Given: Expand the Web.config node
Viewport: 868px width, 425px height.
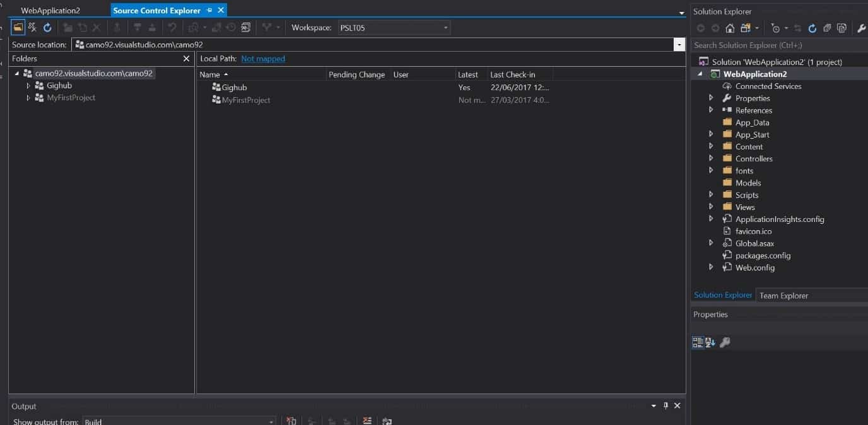Looking at the screenshot, I should 711,267.
